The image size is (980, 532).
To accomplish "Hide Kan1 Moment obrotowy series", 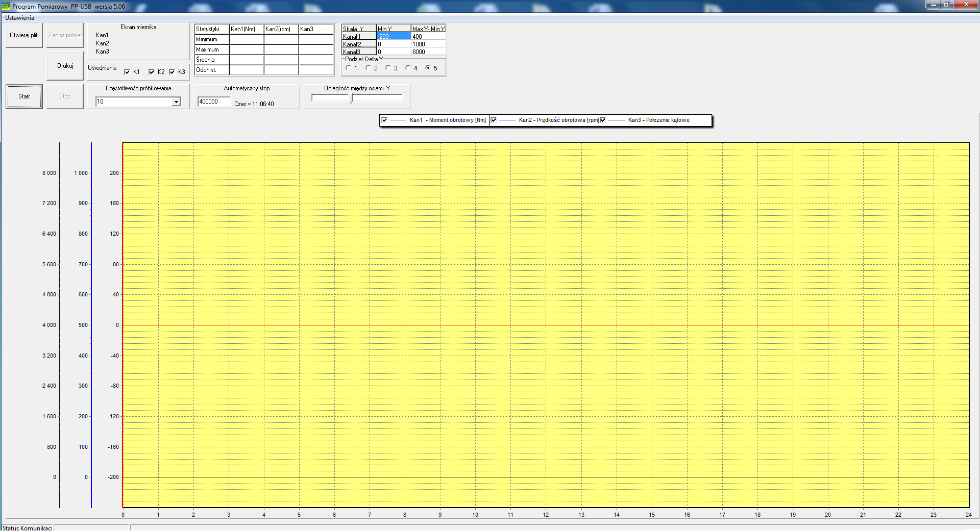I will pyautogui.click(x=384, y=120).
